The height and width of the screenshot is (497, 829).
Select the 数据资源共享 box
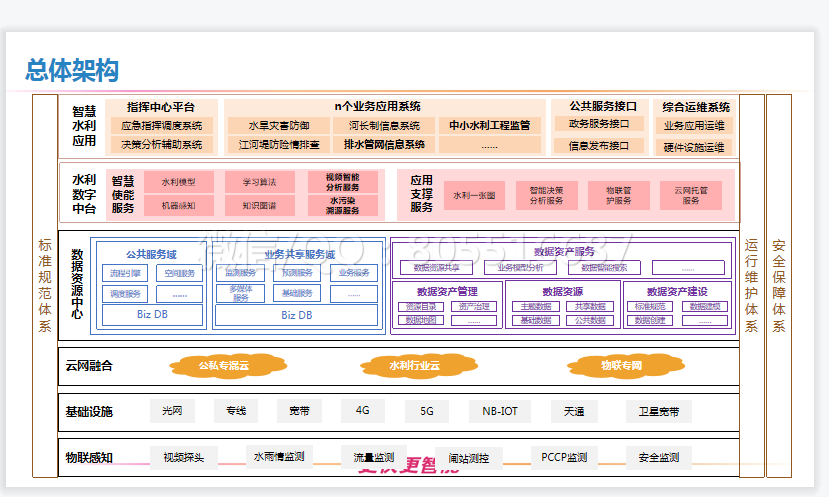(437, 268)
